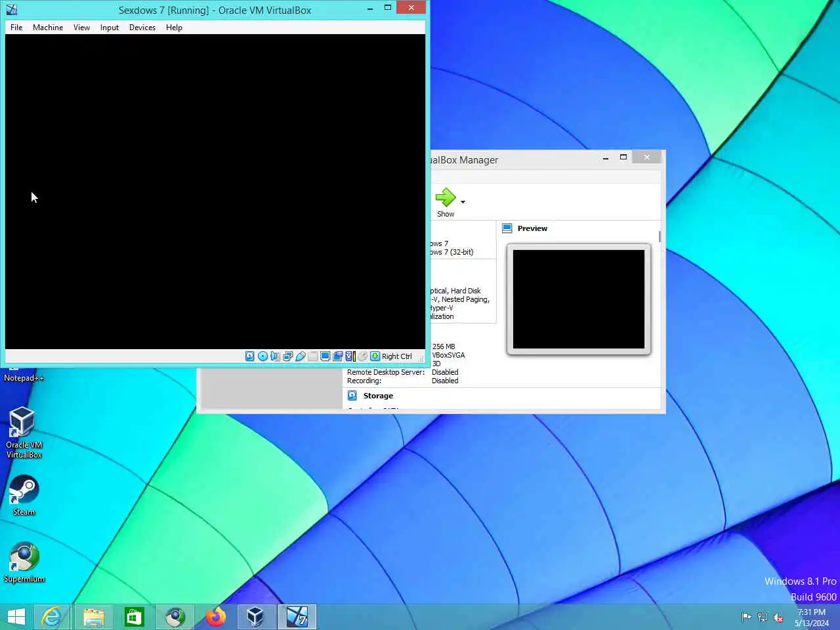The height and width of the screenshot is (630, 840).
Task: Launch Firefox from the taskbar
Action: coord(215,617)
